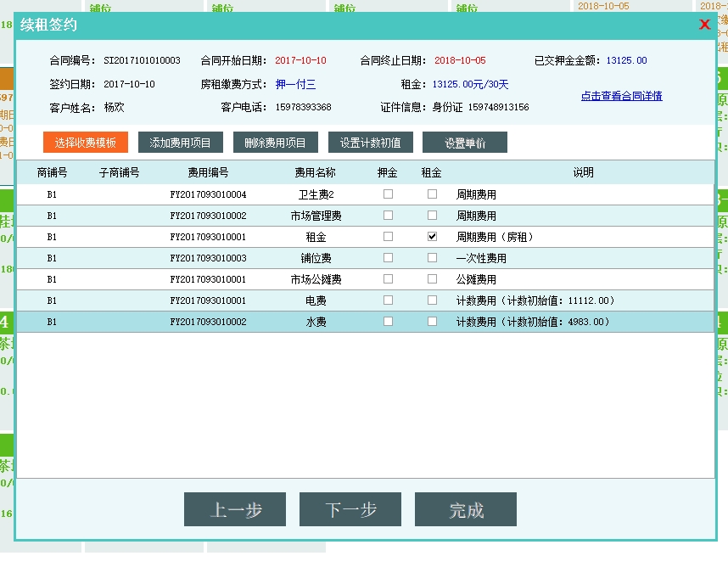
Task: Proceed with the 下一步 button
Action: [x=350, y=509]
